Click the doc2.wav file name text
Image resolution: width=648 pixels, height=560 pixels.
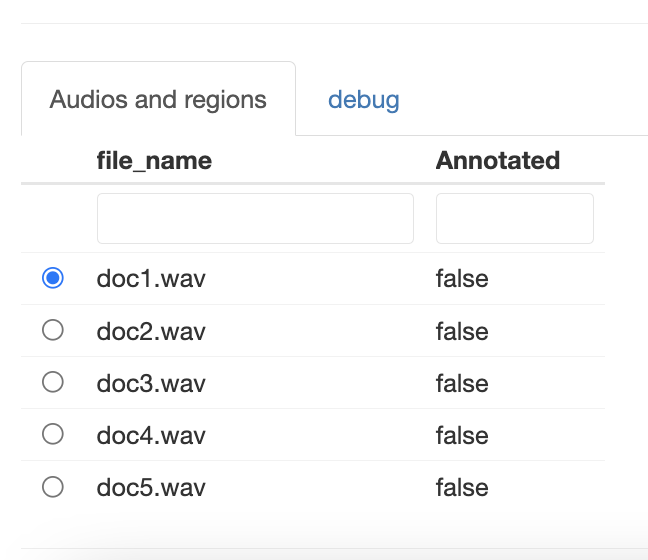[151, 331]
